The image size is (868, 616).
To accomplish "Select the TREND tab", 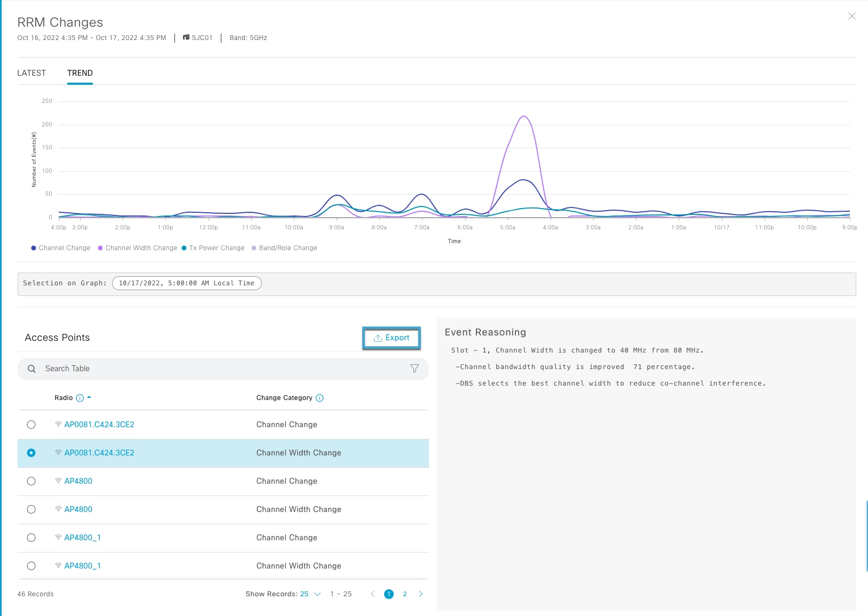I will pyautogui.click(x=80, y=73).
